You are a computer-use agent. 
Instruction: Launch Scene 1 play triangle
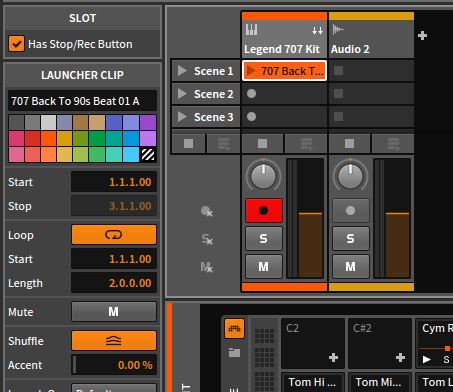pyautogui.click(x=182, y=71)
